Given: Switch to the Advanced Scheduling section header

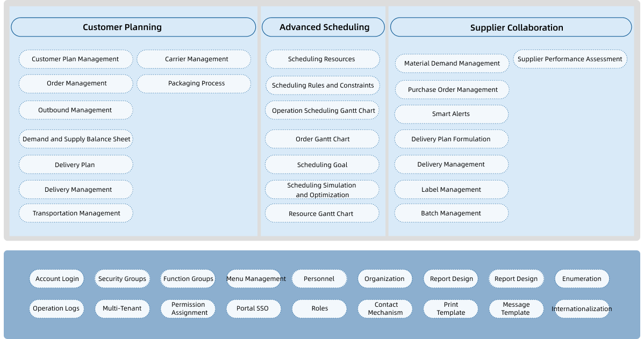Looking at the screenshot, I should [x=323, y=27].
